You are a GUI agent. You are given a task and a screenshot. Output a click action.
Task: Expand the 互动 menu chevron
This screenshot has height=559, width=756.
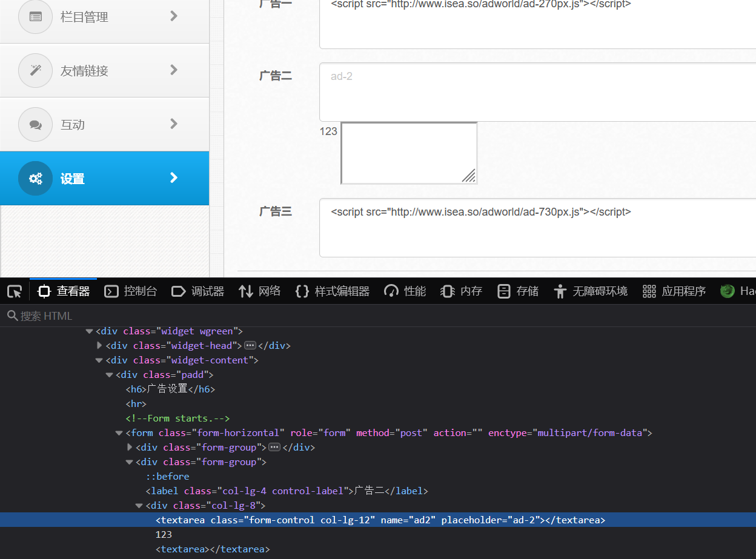click(174, 124)
